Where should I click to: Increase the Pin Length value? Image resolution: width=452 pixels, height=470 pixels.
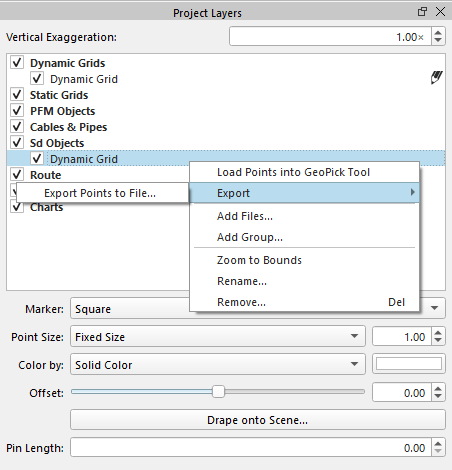click(x=438, y=443)
